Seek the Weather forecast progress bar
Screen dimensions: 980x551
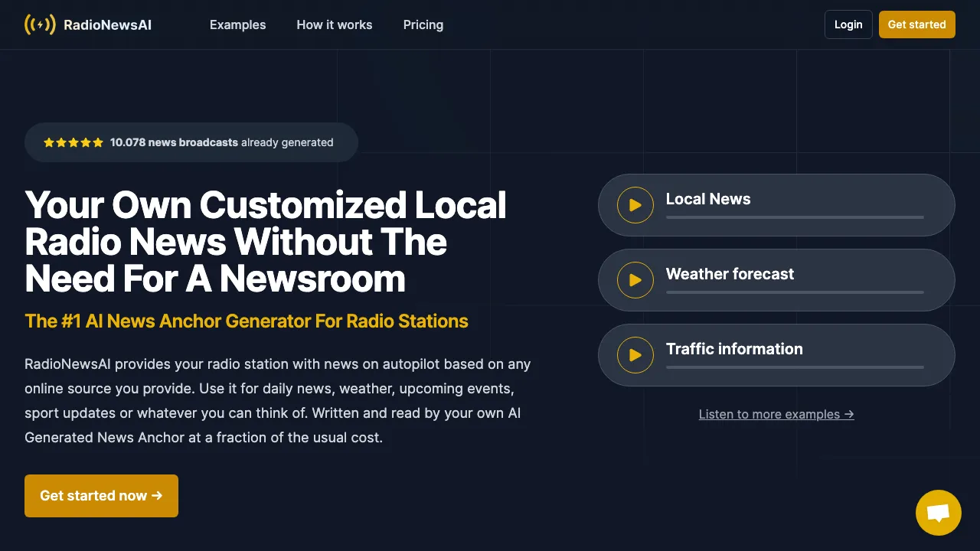(x=795, y=292)
